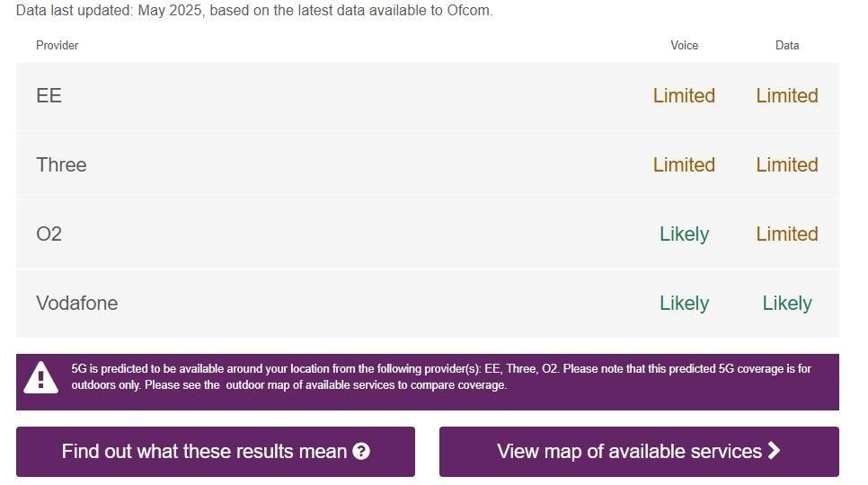The image size is (868, 485).
Task: Click Vodafone's Voice 'Likely' status
Action: coord(684,304)
